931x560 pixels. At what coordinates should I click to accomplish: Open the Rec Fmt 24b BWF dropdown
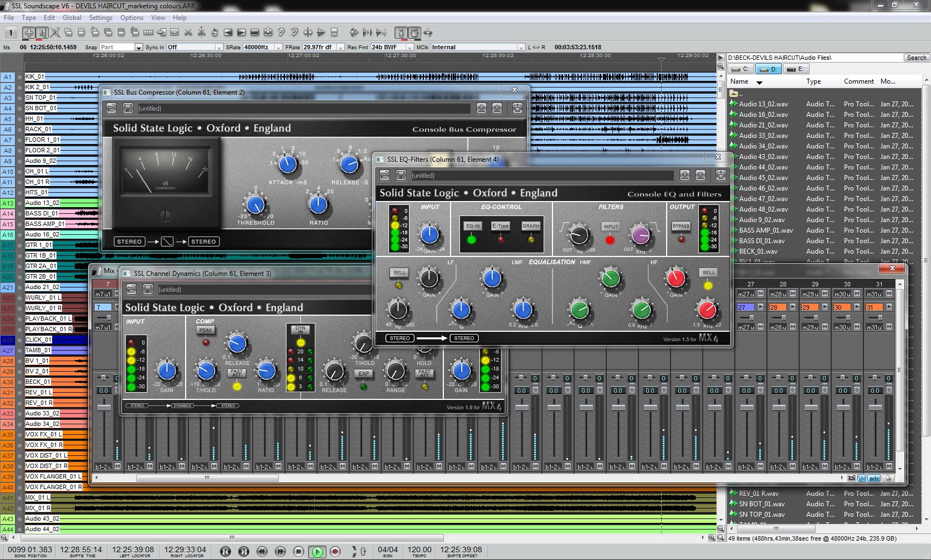pos(410,47)
